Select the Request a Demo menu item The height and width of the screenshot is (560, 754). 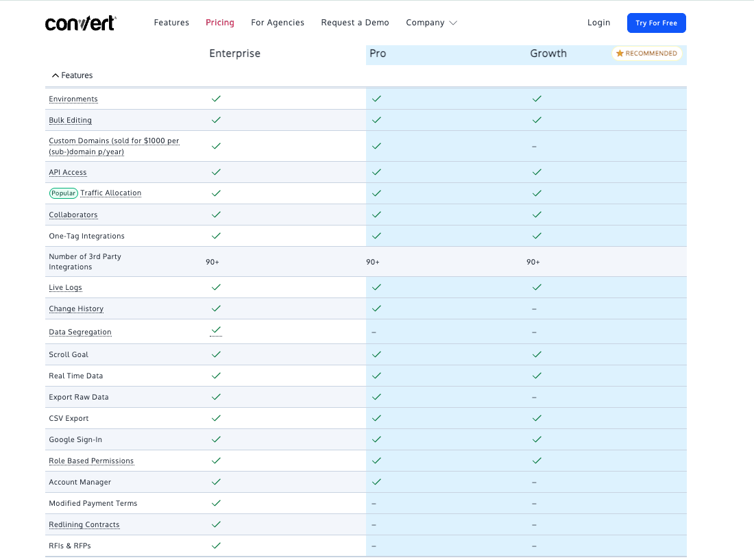355,22
